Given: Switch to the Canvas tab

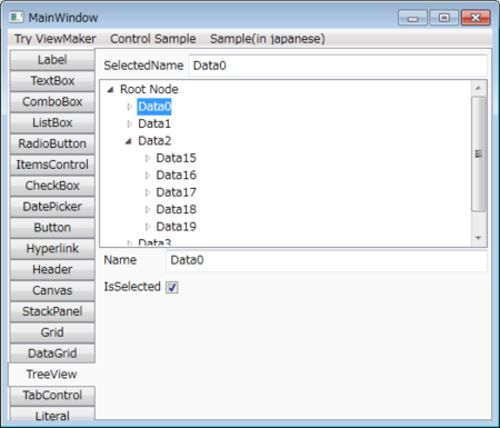Looking at the screenshot, I should tap(52, 290).
